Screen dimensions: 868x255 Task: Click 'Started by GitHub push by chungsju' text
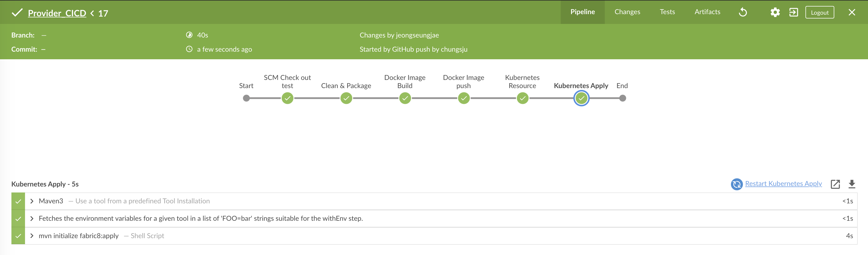pyautogui.click(x=413, y=49)
